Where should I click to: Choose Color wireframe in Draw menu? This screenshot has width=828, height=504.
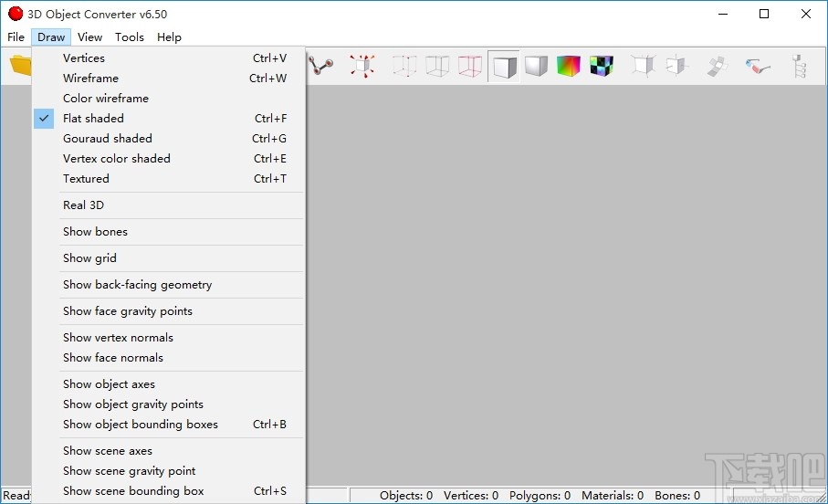tap(169, 99)
